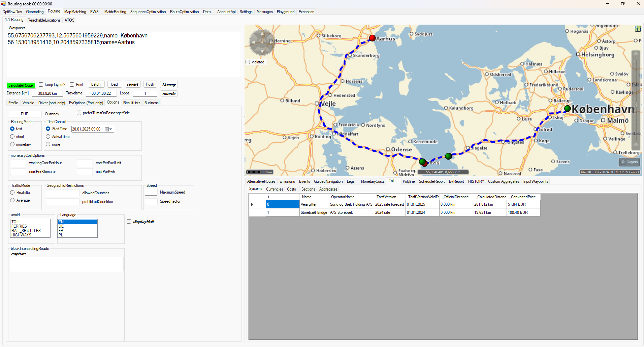The width and height of the screenshot is (644, 347).
Task: Expand the Vejafgifter row arrow
Action: [252, 204]
